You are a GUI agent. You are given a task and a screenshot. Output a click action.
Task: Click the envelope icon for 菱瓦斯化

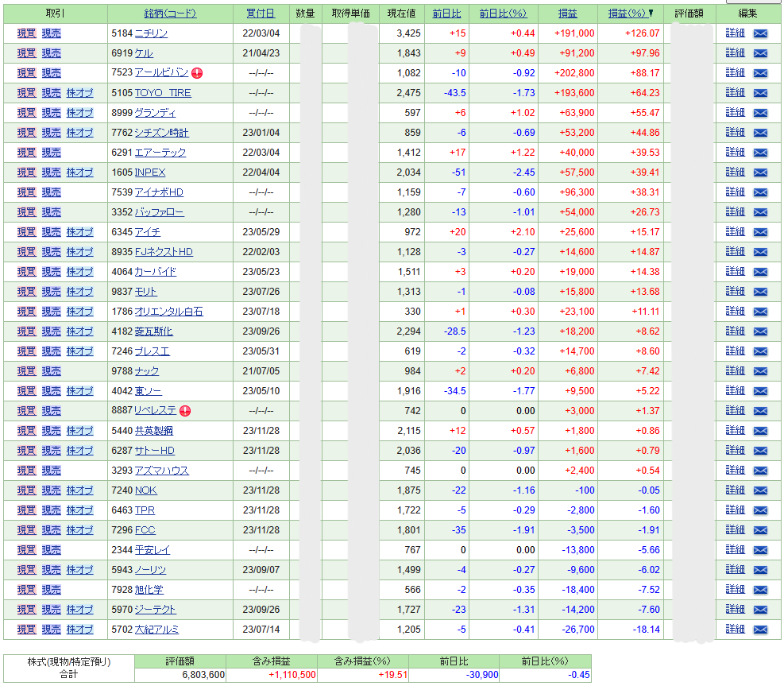coord(760,331)
